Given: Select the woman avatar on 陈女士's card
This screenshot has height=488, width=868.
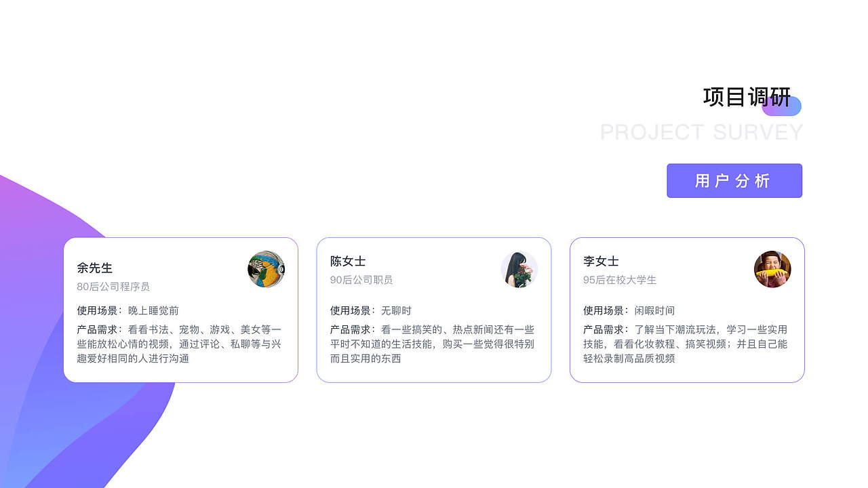Looking at the screenshot, I should coord(519,269).
